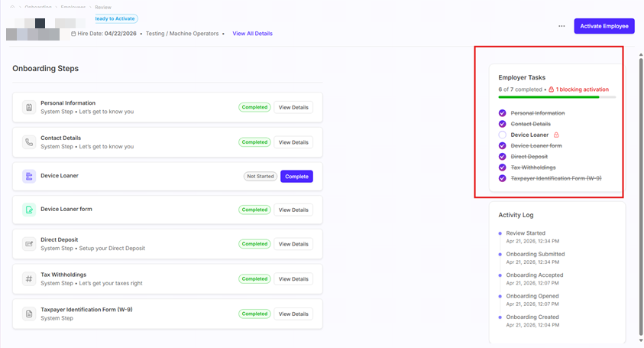Toggle the Taxpayer Identification Form task checkmark
This screenshot has height=348, width=644.
503,178
